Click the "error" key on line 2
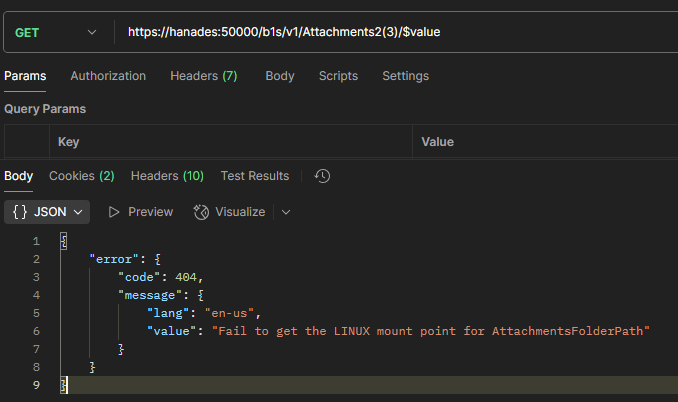678x402 pixels. (x=114, y=259)
